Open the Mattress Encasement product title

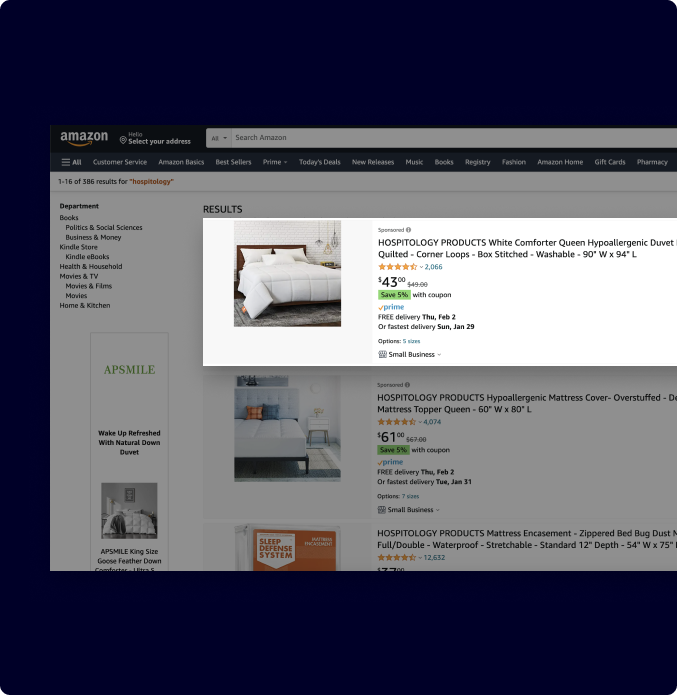pos(527,539)
